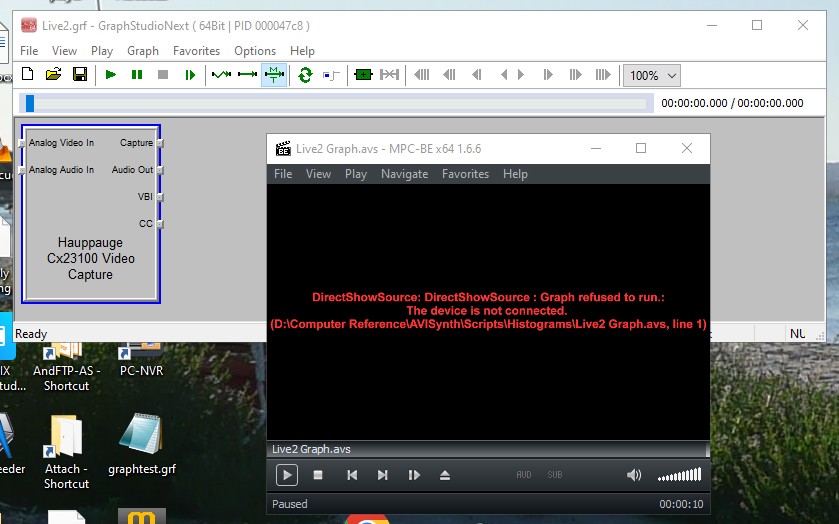Open the 100% zoom dropdown

tap(652, 75)
